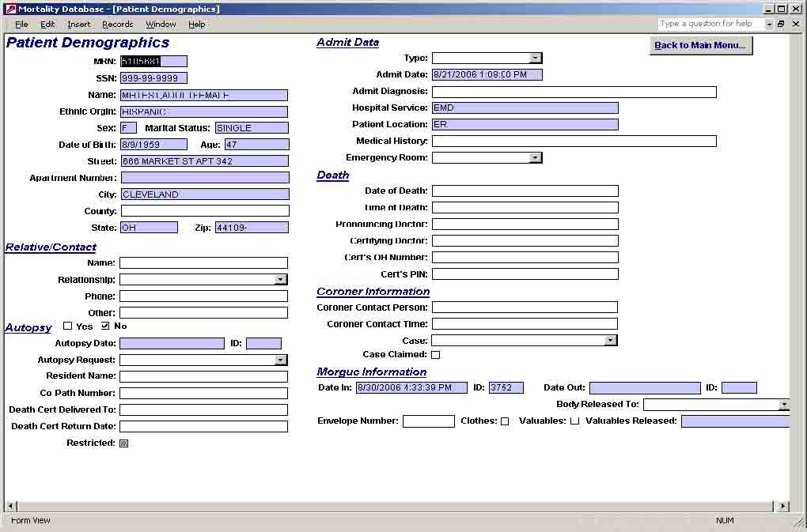Click the horizontal scrollbar track

394,506
